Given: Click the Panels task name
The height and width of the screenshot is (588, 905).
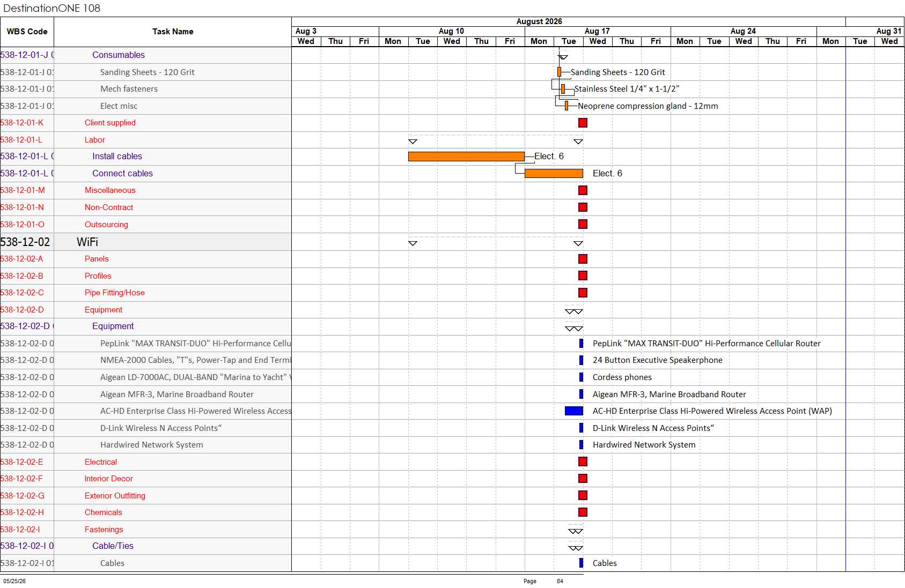Looking at the screenshot, I should pos(97,259).
